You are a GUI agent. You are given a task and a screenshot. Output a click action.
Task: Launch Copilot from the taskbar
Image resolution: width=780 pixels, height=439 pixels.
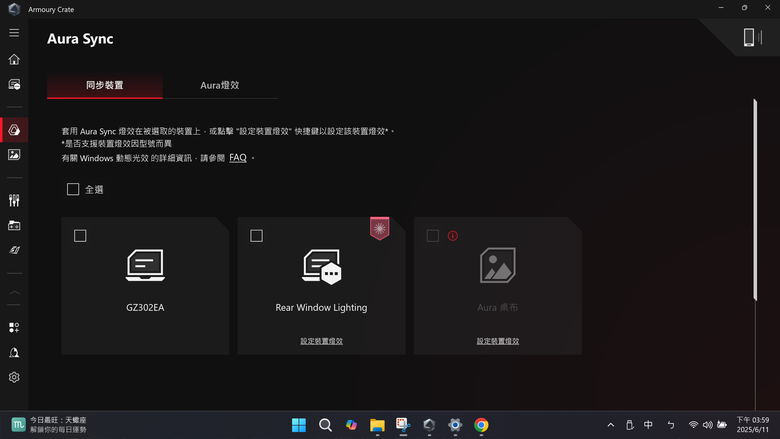click(351, 425)
